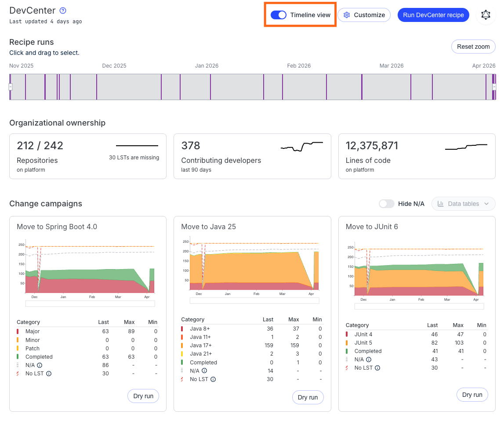Click the "212 / 242" repositories value
This screenshot has height=421, width=504.
click(x=40, y=146)
